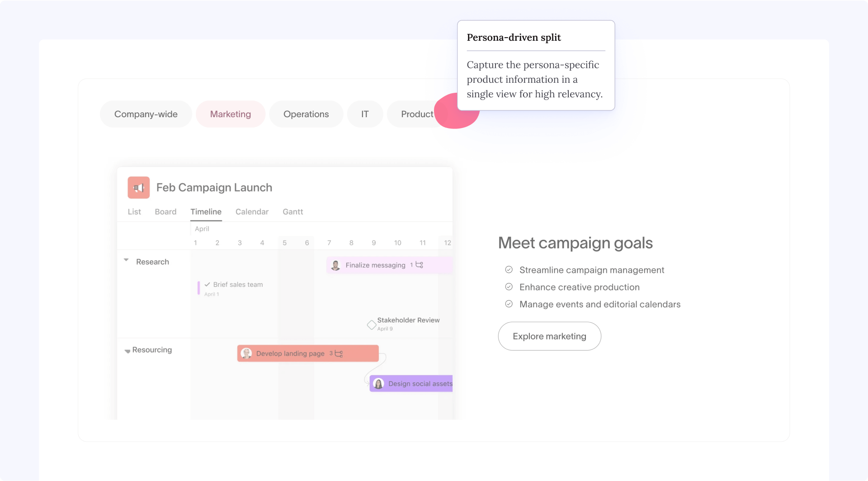This screenshot has height=481, width=868.
Task: Click the Finalize messaging assignee avatar
Action: [335, 265]
